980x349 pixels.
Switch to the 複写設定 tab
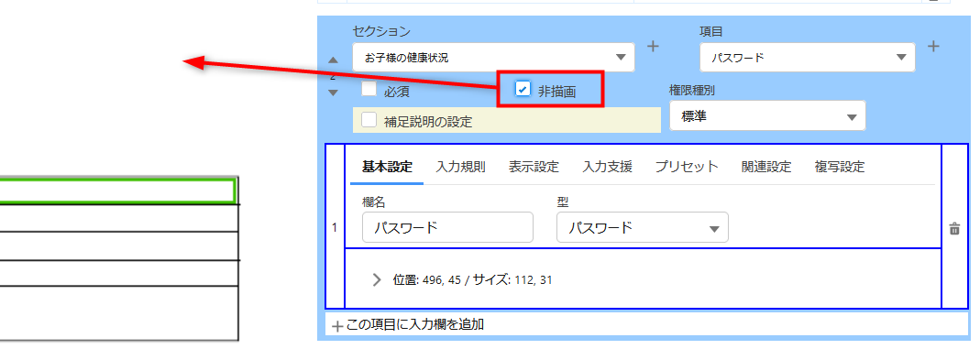pos(840,167)
